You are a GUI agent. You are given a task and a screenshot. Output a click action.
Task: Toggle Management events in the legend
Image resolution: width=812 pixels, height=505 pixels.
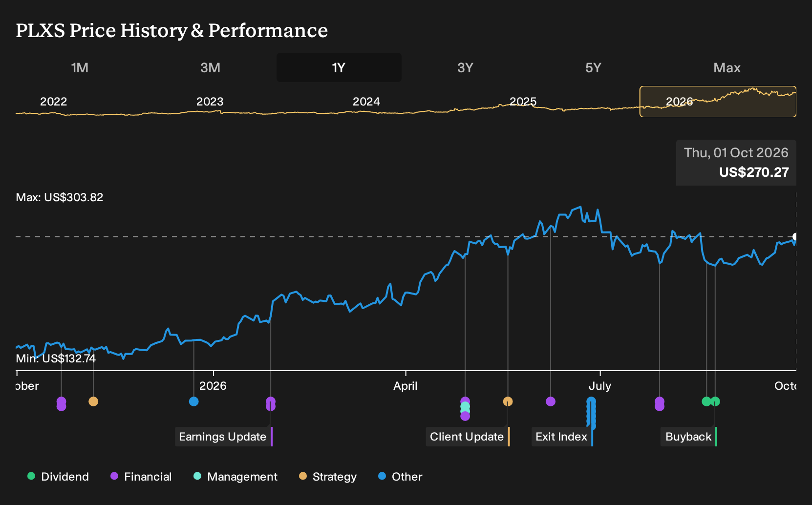click(235, 477)
